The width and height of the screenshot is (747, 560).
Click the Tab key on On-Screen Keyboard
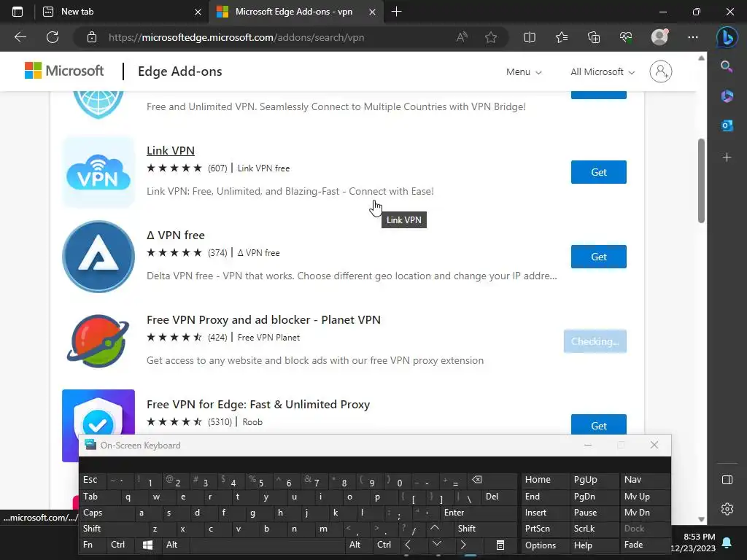tap(97, 497)
